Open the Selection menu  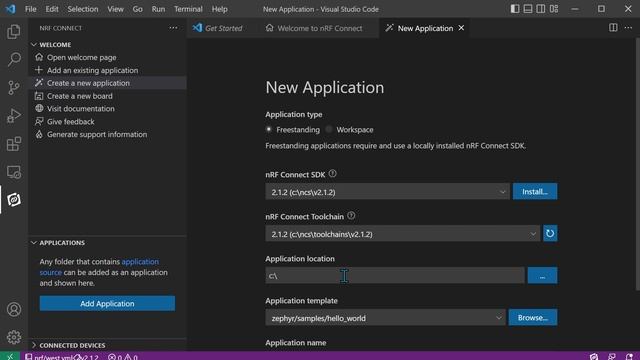(83, 9)
